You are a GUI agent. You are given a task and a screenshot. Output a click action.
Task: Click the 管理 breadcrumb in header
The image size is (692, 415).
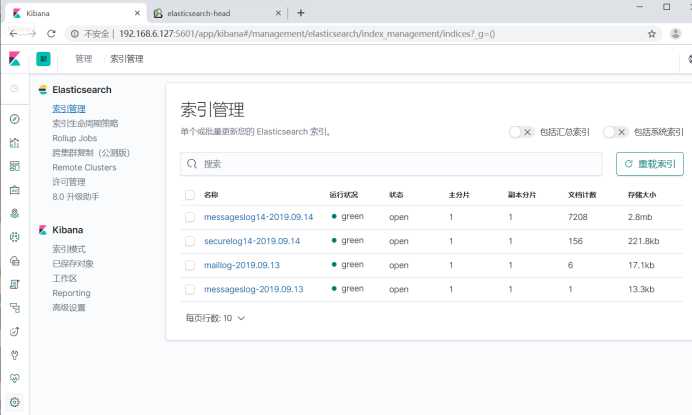pyautogui.click(x=83, y=59)
